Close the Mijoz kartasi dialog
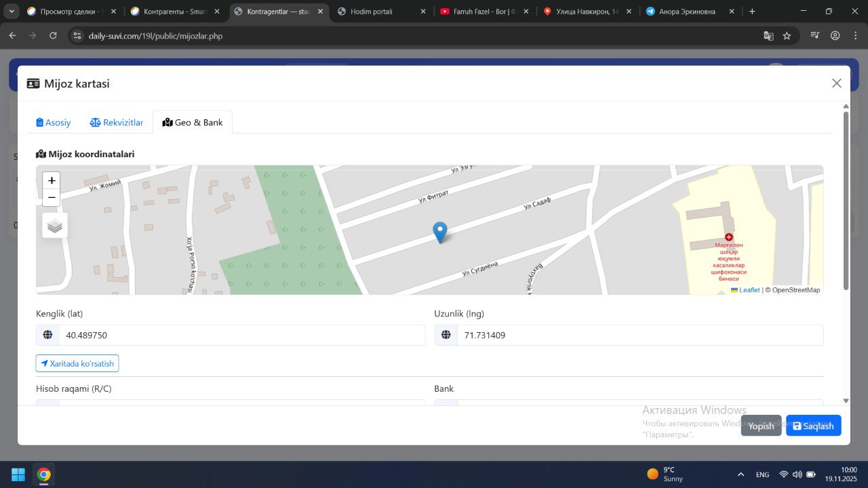 coord(836,83)
